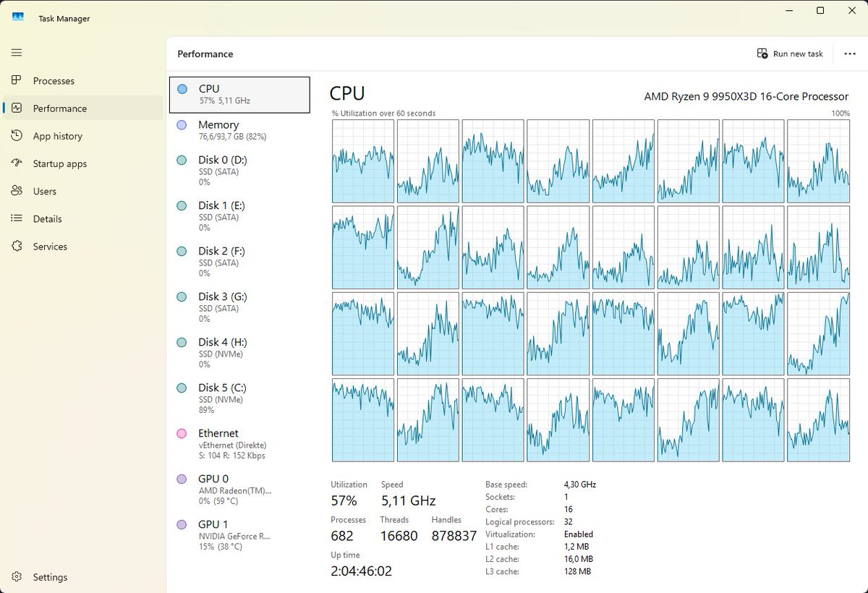The width and height of the screenshot is (868, 593).
Task: Click the 878837 Handles value
Action: 454,536
